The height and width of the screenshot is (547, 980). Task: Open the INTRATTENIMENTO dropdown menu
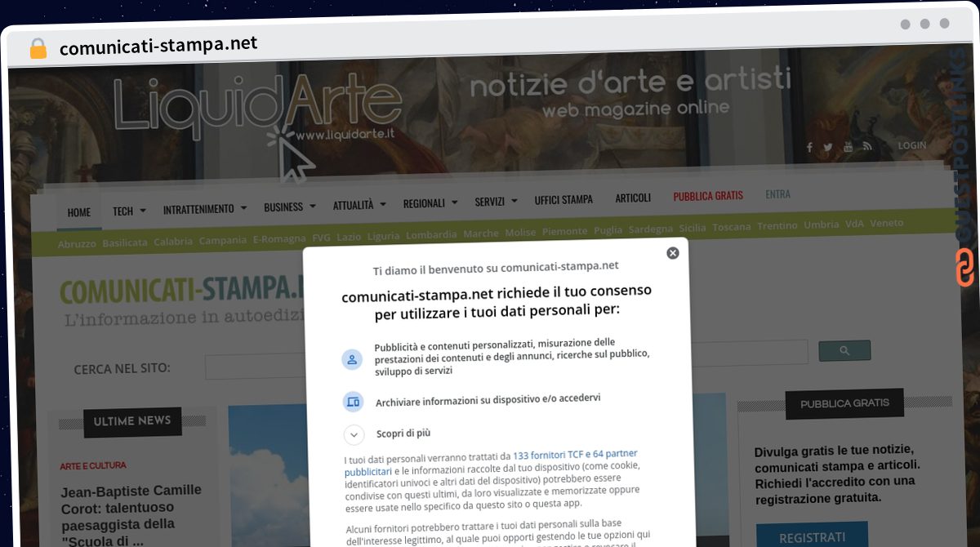click(x=204, y=209)
